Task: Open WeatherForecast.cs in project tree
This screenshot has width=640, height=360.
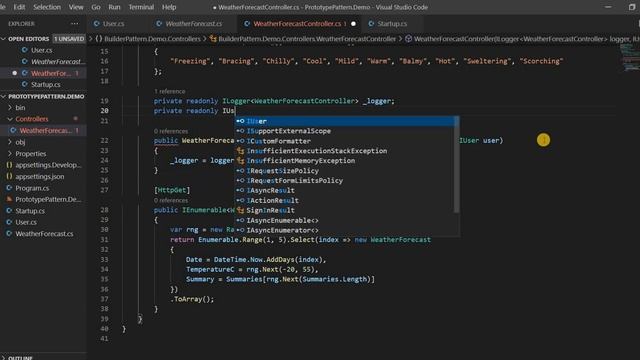Action: point(44,234)
